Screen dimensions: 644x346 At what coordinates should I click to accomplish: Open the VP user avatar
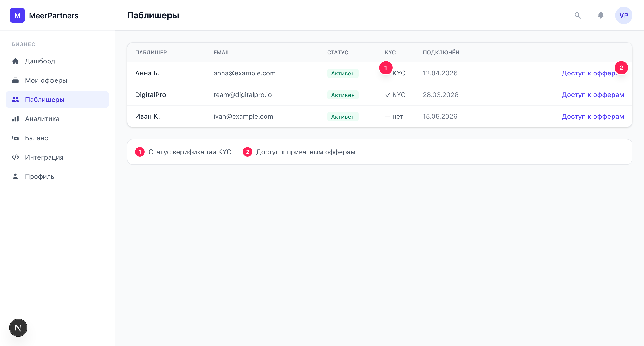(x=624, y=16)
